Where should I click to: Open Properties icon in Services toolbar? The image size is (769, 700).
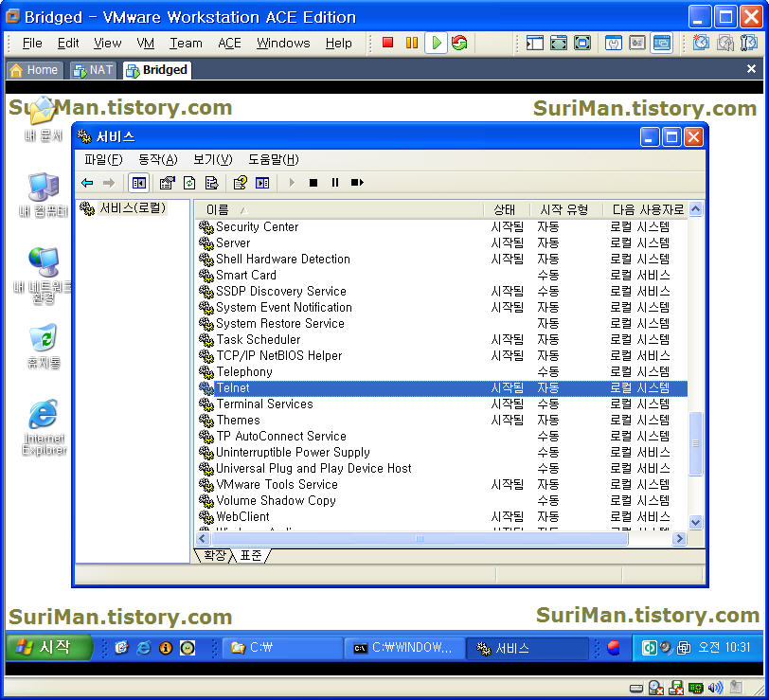point(168,183)
